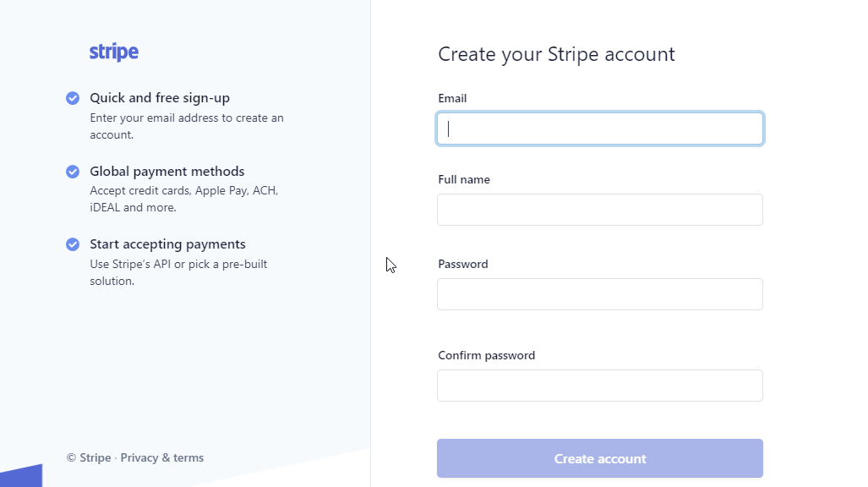This screenshot has height=487, width=868.
Task: Click the Confirm password field
Action: click(599, 386)
